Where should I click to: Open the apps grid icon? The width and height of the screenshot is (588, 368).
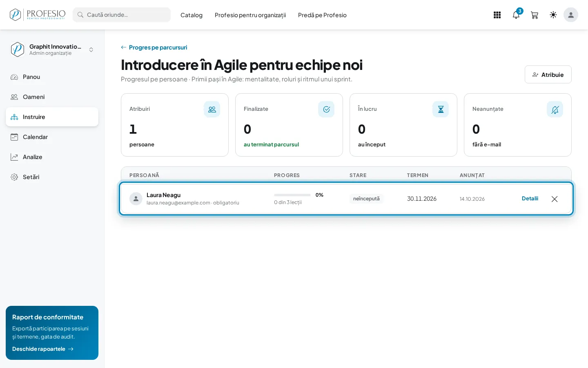click(x=497, y=15)
